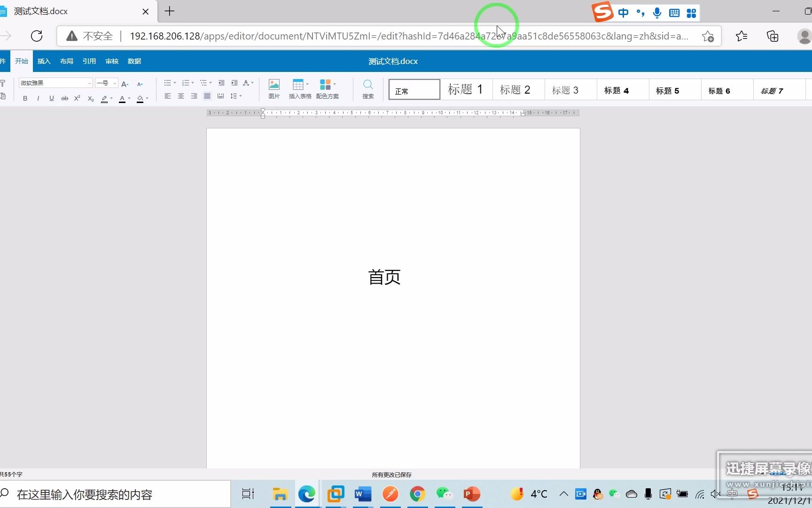812x508 pixels.
Task: Select the superscript X² formatting icon
Action: click(x=77, y=98)
